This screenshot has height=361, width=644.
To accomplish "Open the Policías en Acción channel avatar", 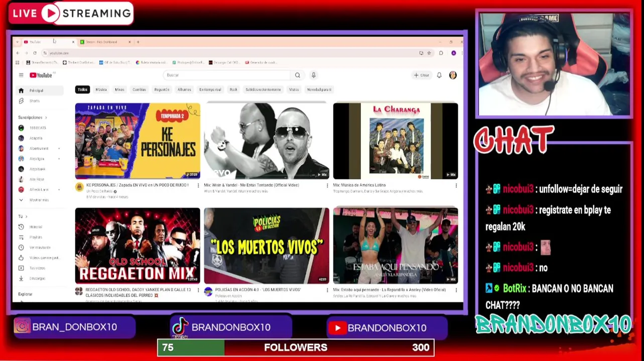I will 208,292.
